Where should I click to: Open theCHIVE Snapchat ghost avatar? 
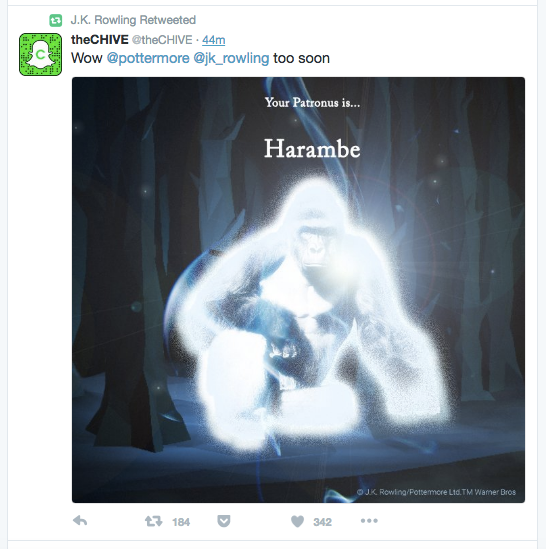(40, 54)
